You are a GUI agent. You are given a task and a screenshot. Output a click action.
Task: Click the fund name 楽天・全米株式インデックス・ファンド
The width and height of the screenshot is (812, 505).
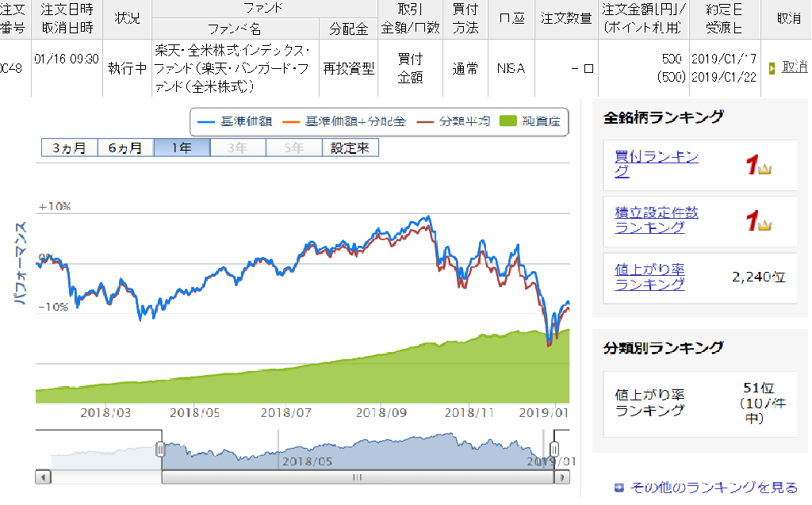[x=232, y=68]
